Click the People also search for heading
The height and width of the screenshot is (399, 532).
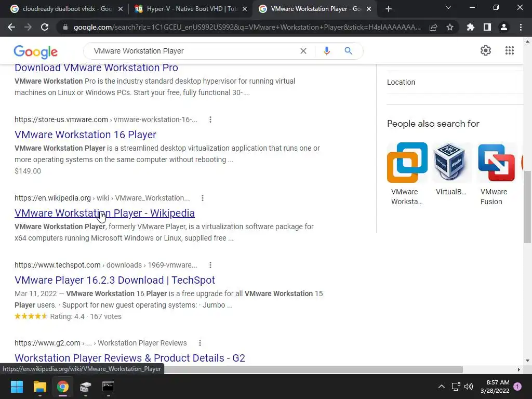[x=433, y=124]
